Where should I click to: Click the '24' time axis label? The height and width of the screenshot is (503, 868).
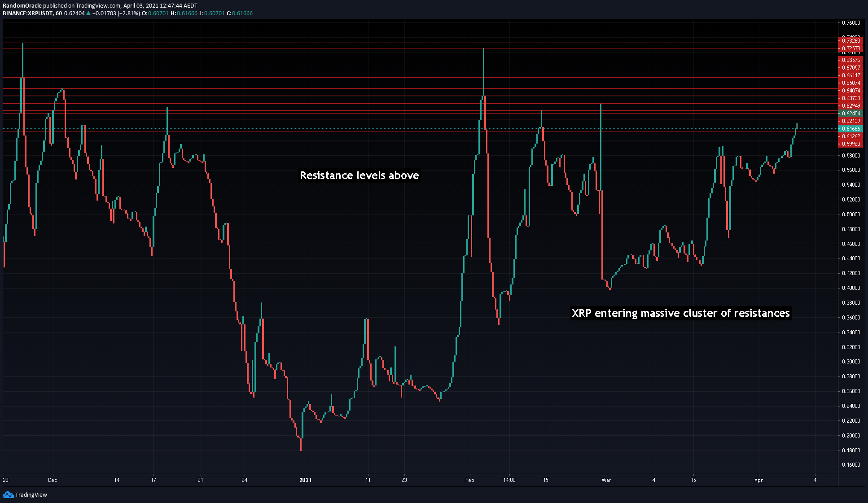tap(244, 480)
